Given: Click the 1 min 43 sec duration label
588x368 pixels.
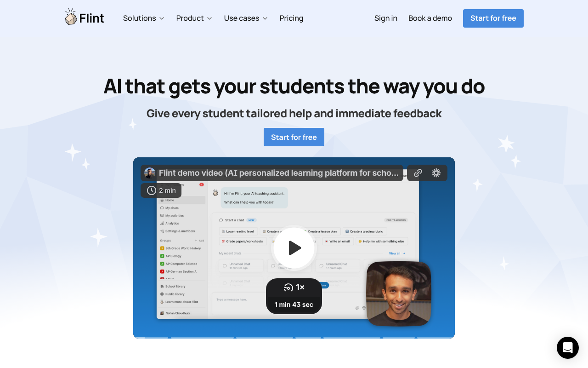Looking at the screenshot, I should (294, 305).
